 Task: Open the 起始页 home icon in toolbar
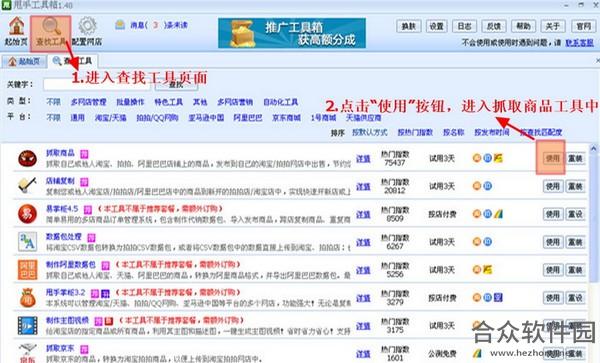[16, 26]
